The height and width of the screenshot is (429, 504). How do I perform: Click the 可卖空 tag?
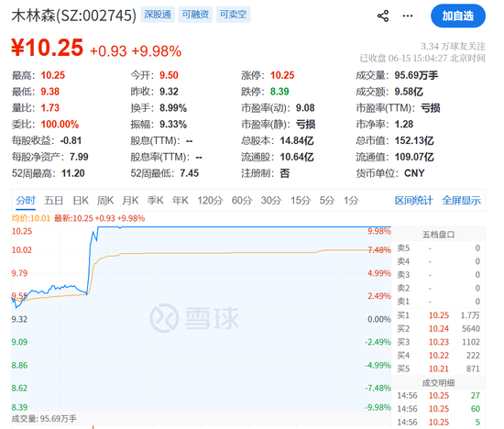coord(234,15)
